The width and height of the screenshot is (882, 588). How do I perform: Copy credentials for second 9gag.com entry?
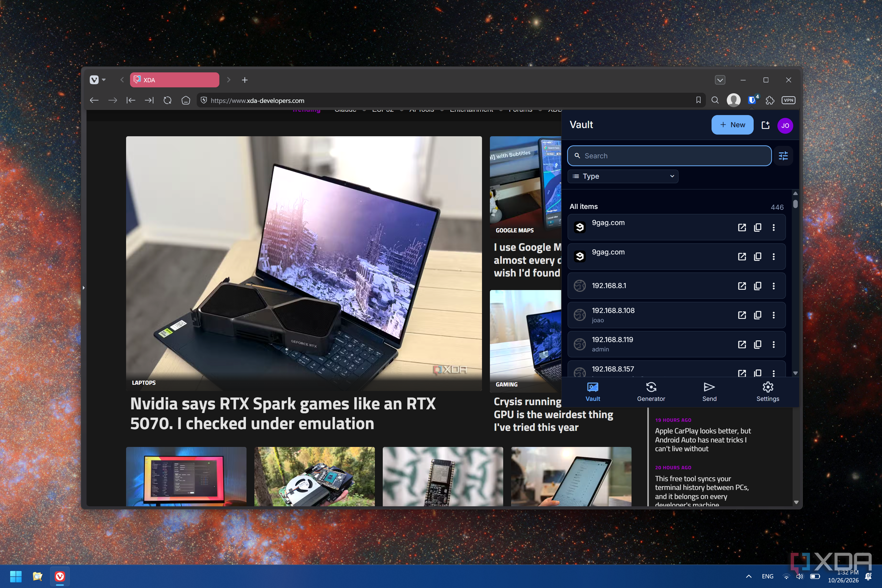coord(757,256)
